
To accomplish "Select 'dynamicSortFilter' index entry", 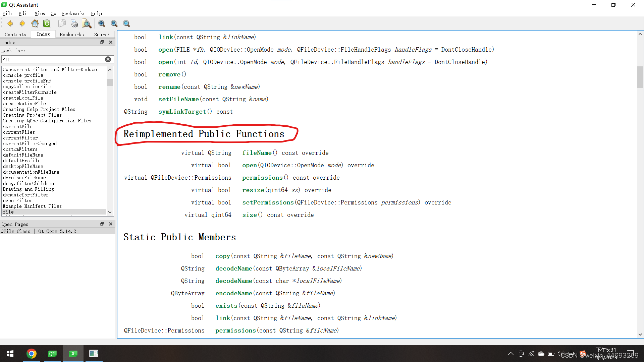I will coord(25,195).
